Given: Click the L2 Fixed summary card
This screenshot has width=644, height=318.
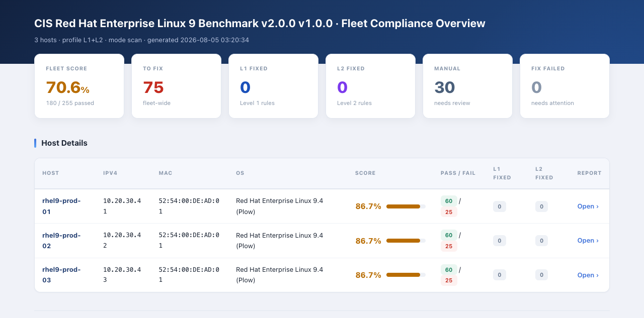Looking at the screenshot, I should [370, 86].
